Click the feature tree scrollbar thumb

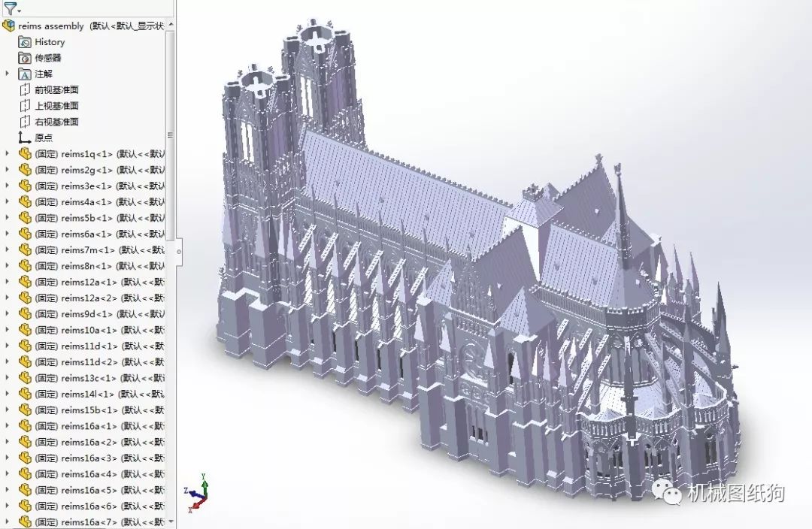pos(171,135)
